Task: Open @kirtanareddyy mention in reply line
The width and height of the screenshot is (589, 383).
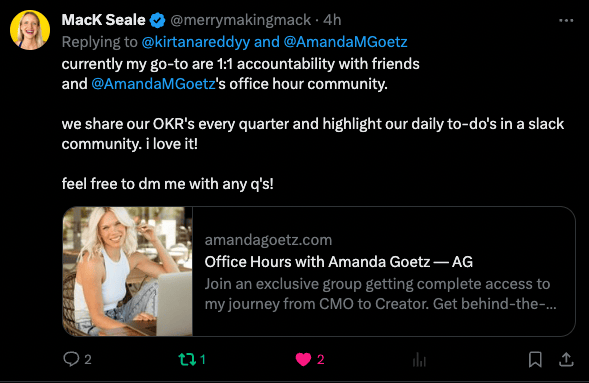Action: point(195,42)
